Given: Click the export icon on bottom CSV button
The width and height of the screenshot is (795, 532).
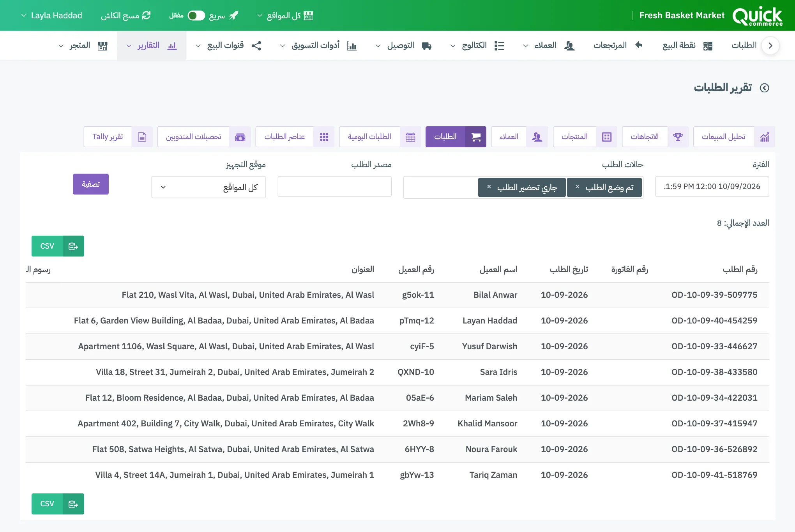Looking at the screenshot, I should tap(73, 504).
